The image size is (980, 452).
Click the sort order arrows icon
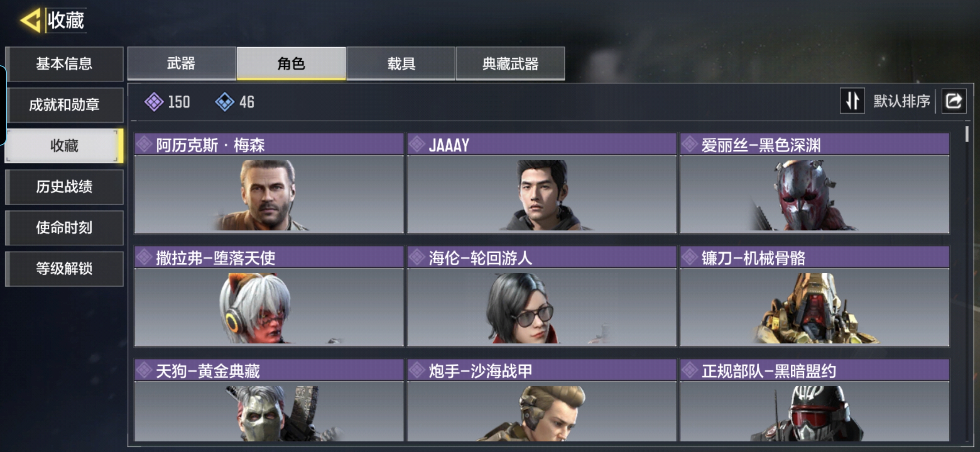coord(852,101)
